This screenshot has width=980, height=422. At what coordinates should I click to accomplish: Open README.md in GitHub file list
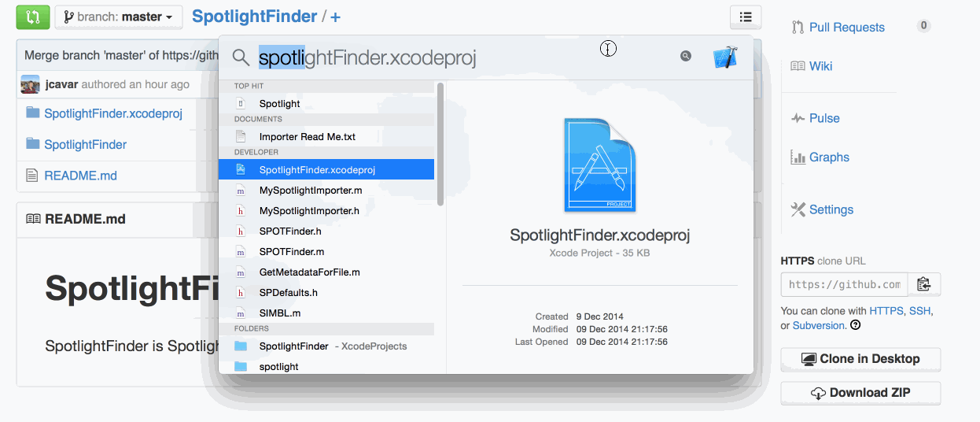pyautogui.click(x=80, y=176)
